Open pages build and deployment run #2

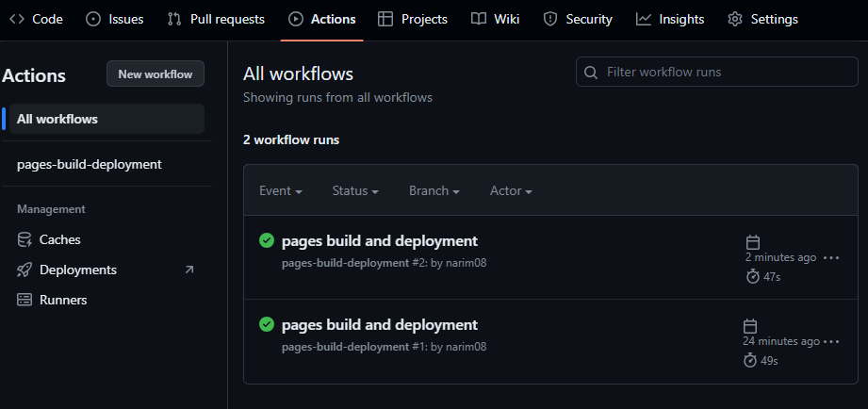tap(380, 241)
